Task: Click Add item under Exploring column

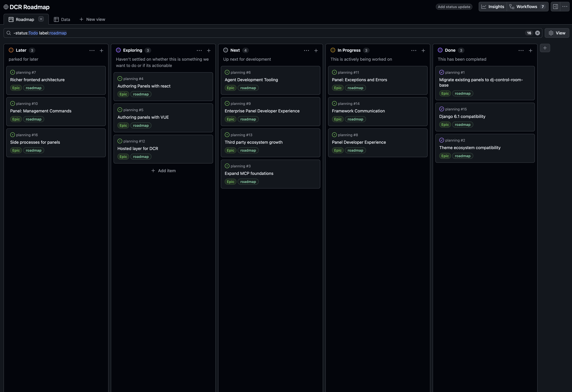Action: pyautogui.click(x=163, y=171)
